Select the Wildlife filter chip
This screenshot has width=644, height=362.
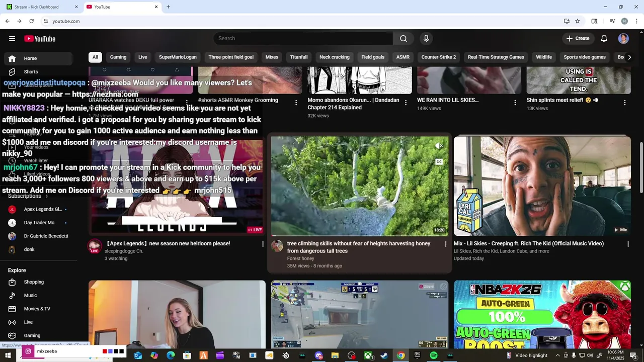pos(544,57)
